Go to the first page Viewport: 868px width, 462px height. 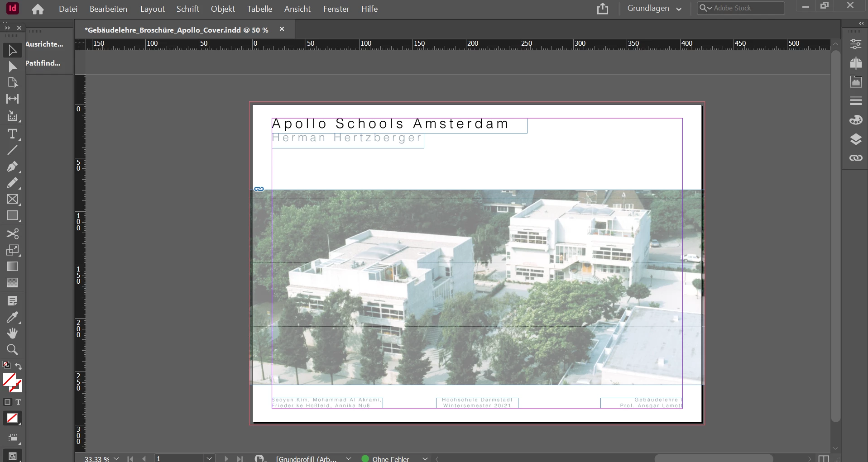coord(130,458)
